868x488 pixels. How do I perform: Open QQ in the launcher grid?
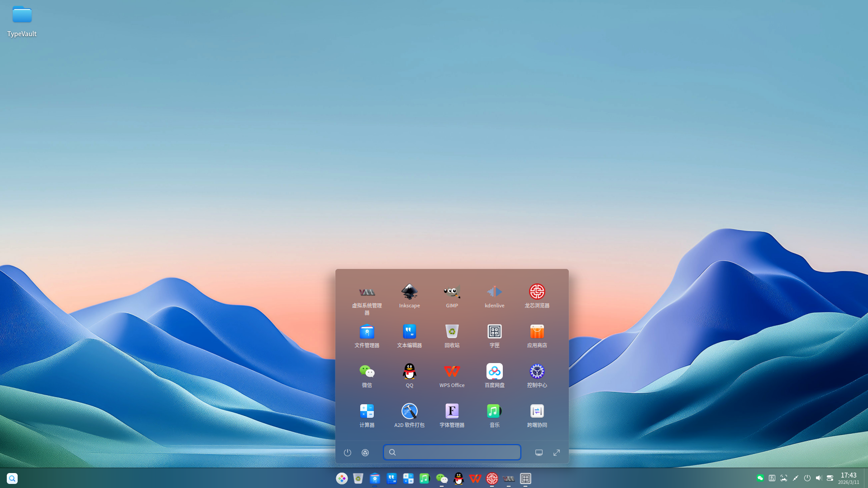tap(409, 375)
